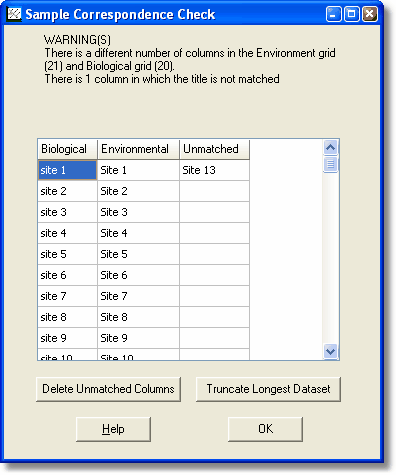Select the Biological cell 'site 4'
Viewport: 396px width, 475px height.
click(x=67, y=233)
